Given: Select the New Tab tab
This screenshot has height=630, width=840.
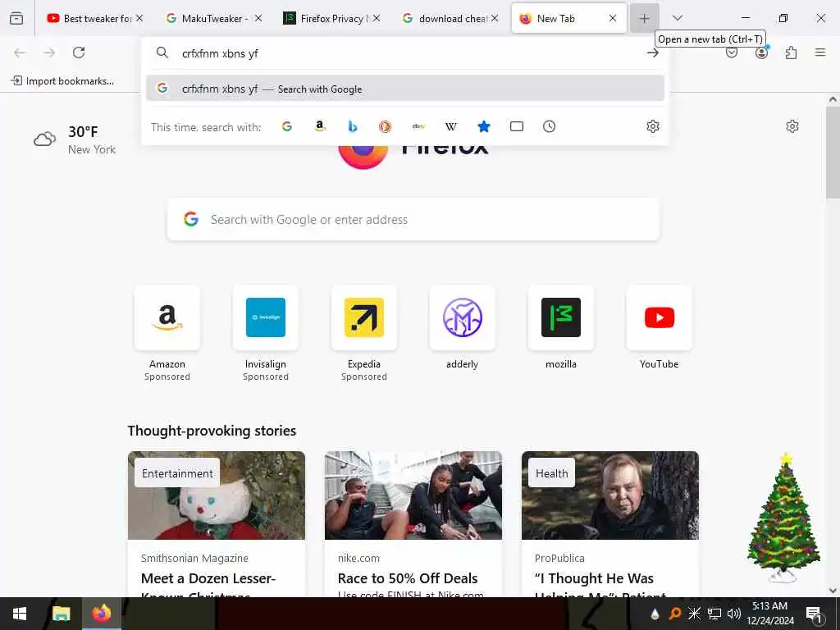Looking at the screenshot, I should click(569, 18).
